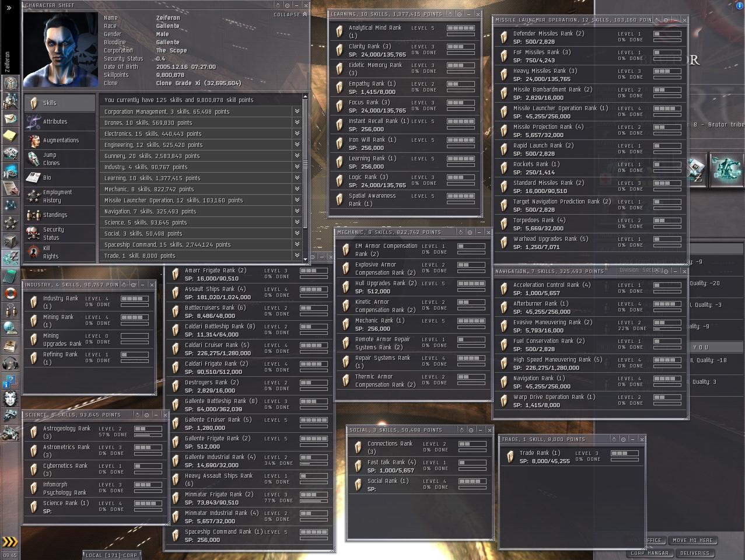Open the mail envelope icon
745x560 pixels.
pyautogui.click(x=10, y=118)
